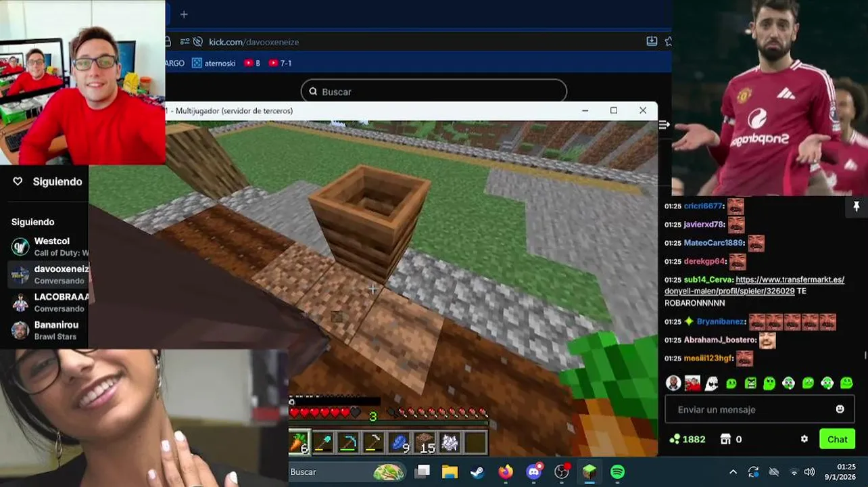Select the diamond shovel hotbar slot

(x=323, y=442)
